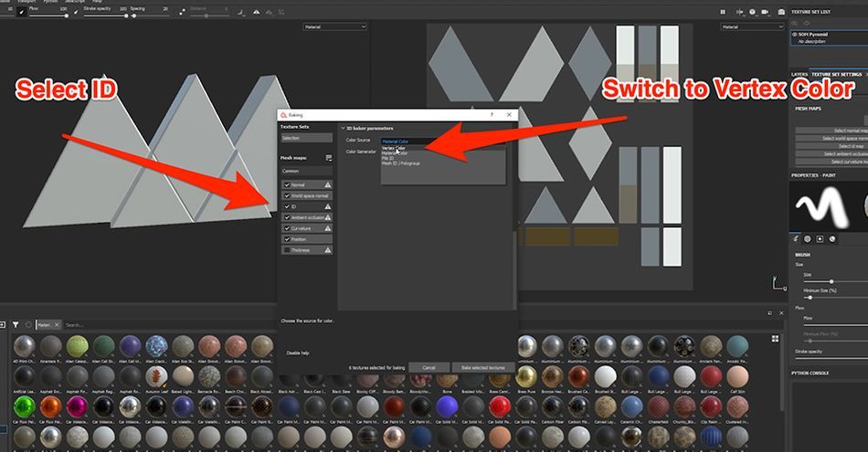This screenshot has height=452, width=868.
Task: Adjust the brush Size slider
Action: pyautogui.click(x=835, y=281)
